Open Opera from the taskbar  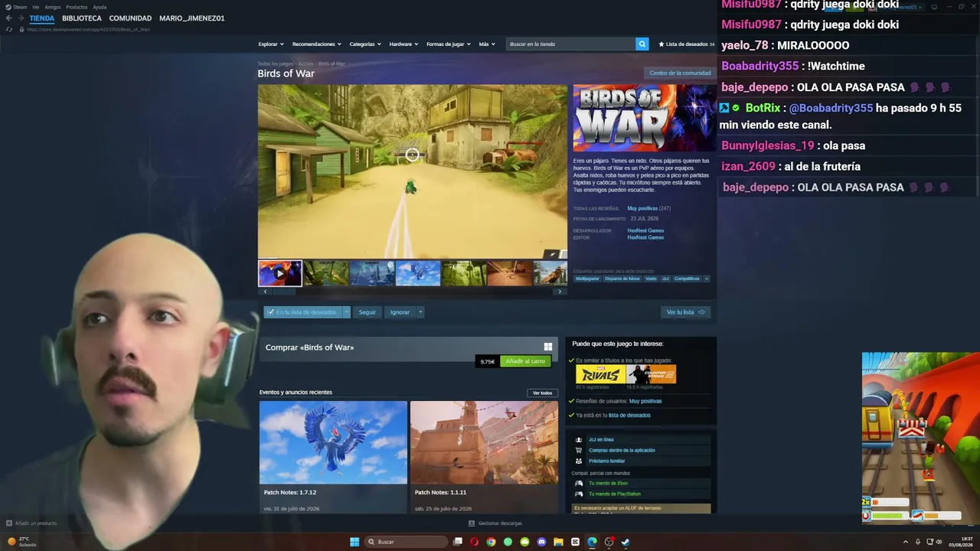click(x=474, y=542)
